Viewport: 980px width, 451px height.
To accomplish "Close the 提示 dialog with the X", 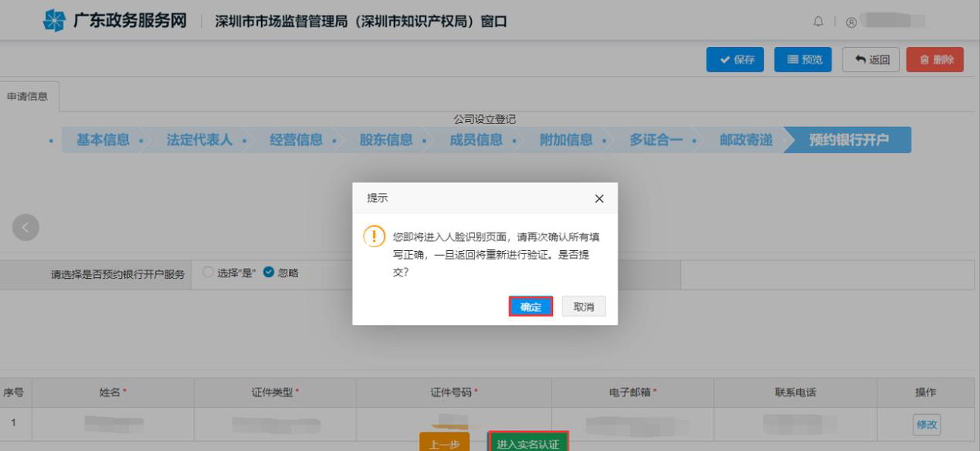I will [x=599, y=198].
